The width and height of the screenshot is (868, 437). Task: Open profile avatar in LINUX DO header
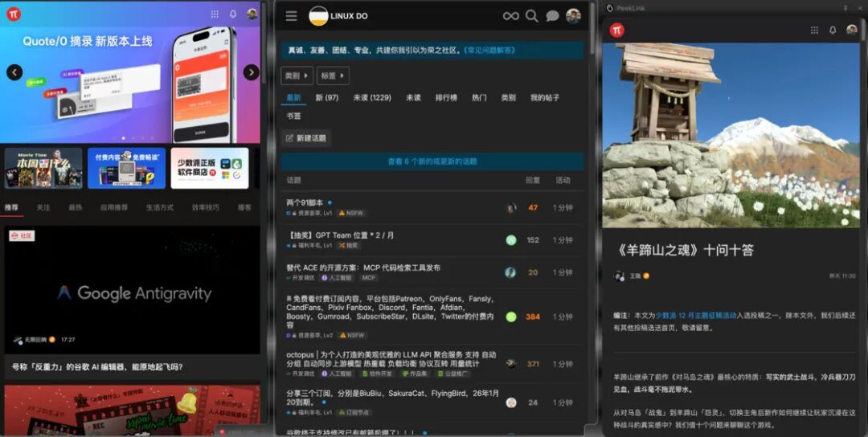pyautogui.click(x=574, y=16)
